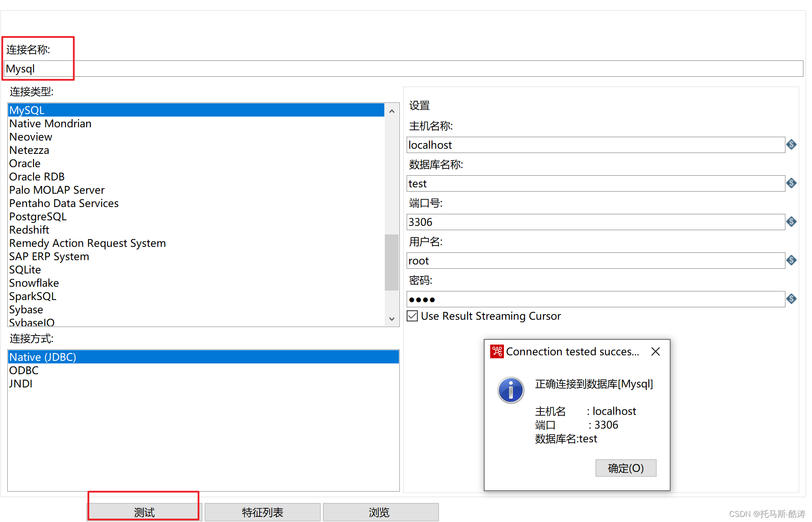Screen dimensions: 812x522
Task: Click the connection type list scrollbar thumb
Action: (x=392, y=262)
